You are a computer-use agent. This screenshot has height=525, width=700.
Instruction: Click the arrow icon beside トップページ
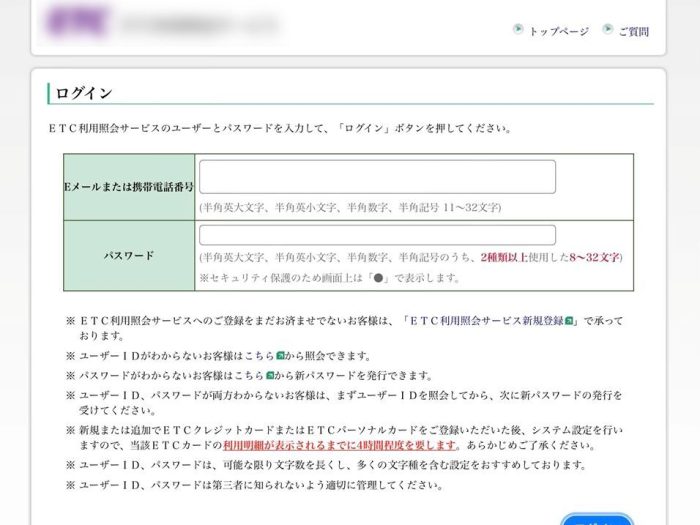click(517, 30)
